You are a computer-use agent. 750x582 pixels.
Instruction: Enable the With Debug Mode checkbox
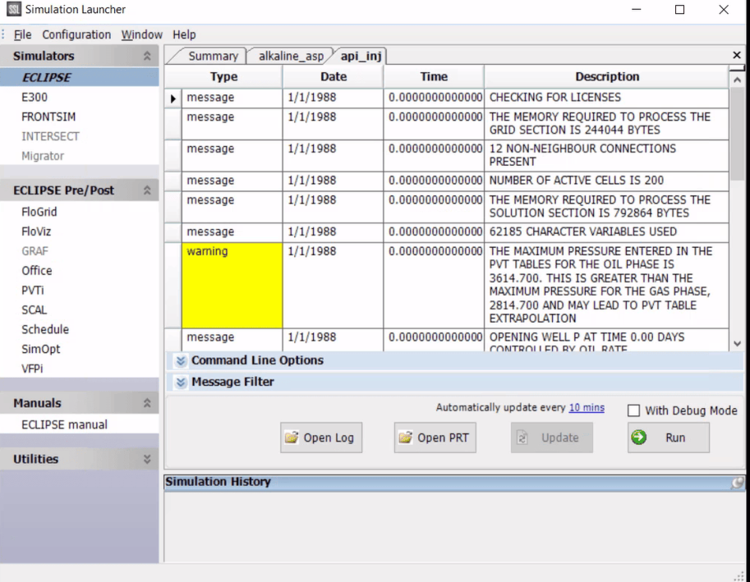(633, 410)
